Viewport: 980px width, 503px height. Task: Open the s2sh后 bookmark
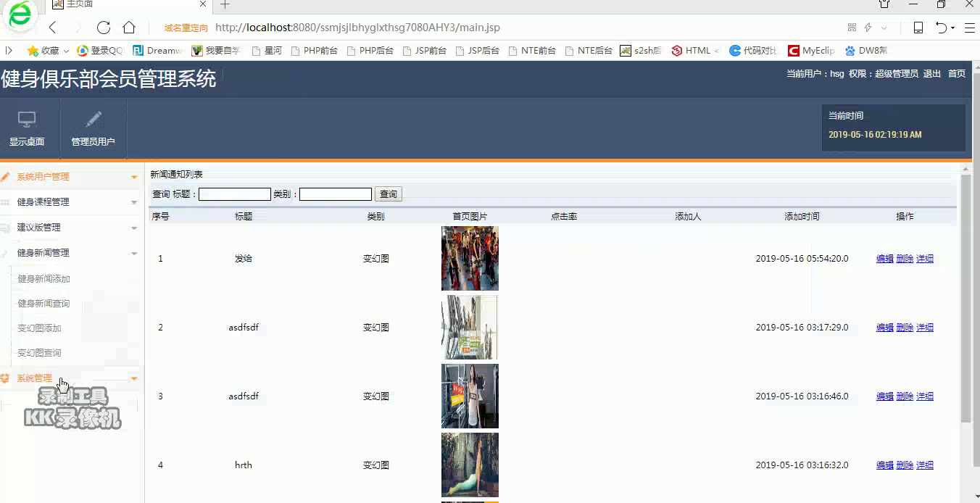coord(641,51)
